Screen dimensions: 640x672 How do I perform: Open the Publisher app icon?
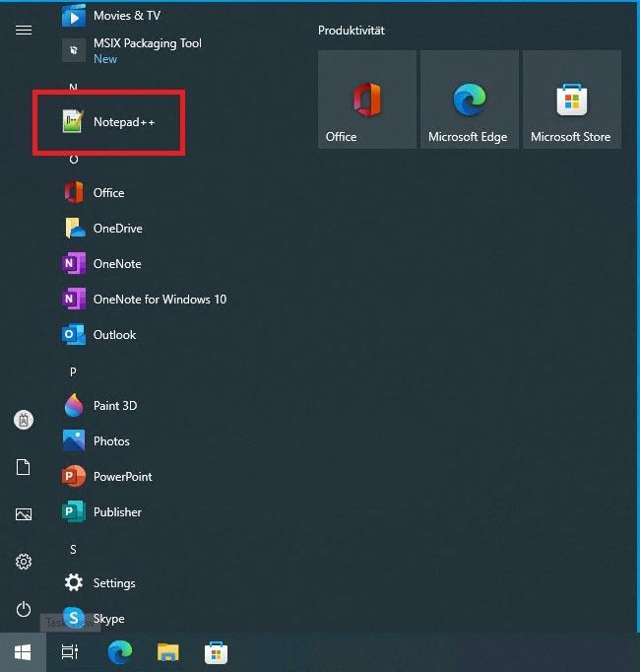[74, 511]
